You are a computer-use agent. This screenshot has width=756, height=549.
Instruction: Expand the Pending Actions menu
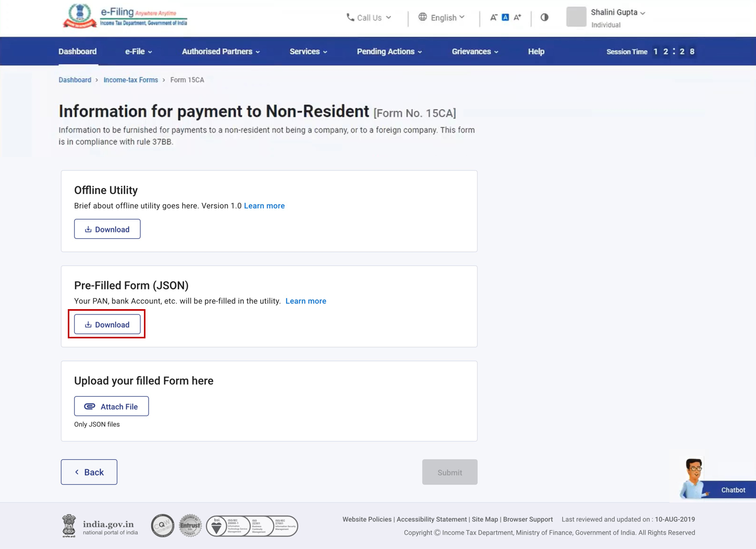(389, 52)
